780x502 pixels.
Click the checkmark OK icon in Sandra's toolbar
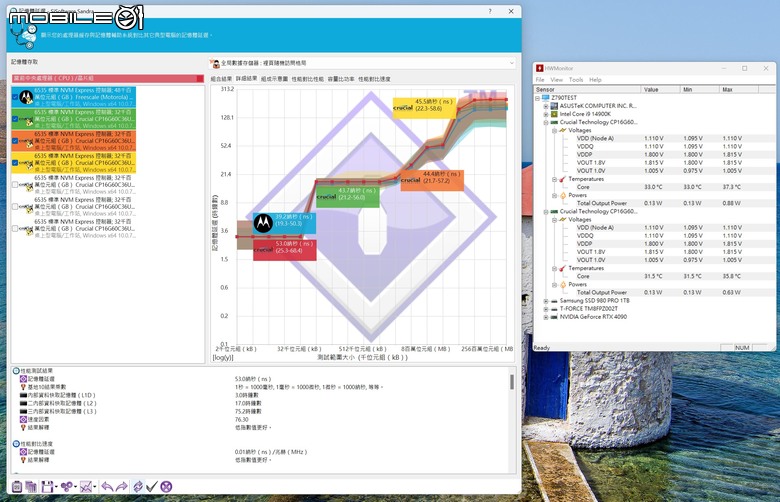[x=152, y=487]
